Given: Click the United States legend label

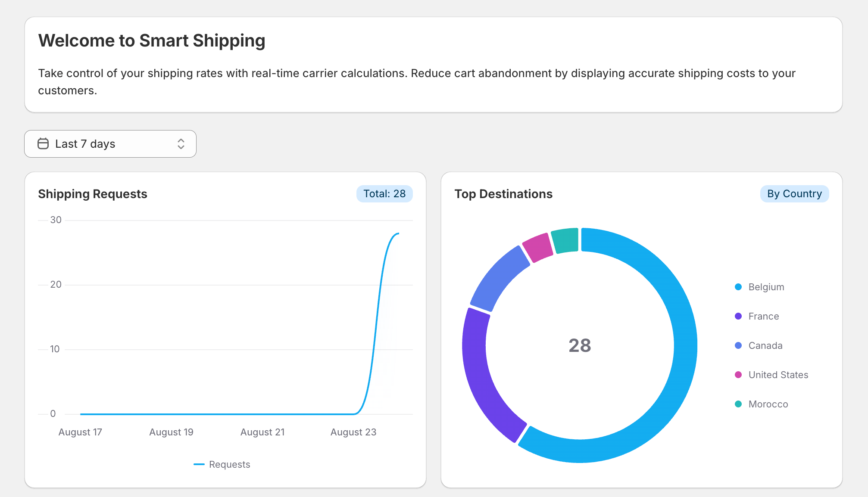Looking at the screenshot, I should click(778, 375).
